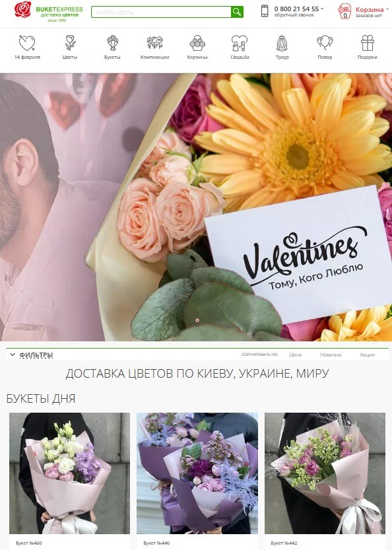Open the Корзины basket category icon

point(197,43)
